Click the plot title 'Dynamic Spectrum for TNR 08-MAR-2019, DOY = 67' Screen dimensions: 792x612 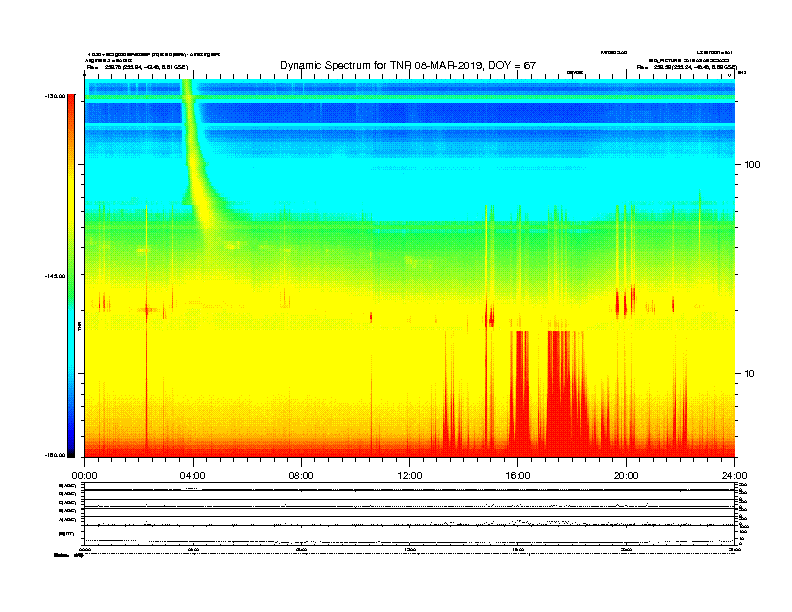coord(408,65)
